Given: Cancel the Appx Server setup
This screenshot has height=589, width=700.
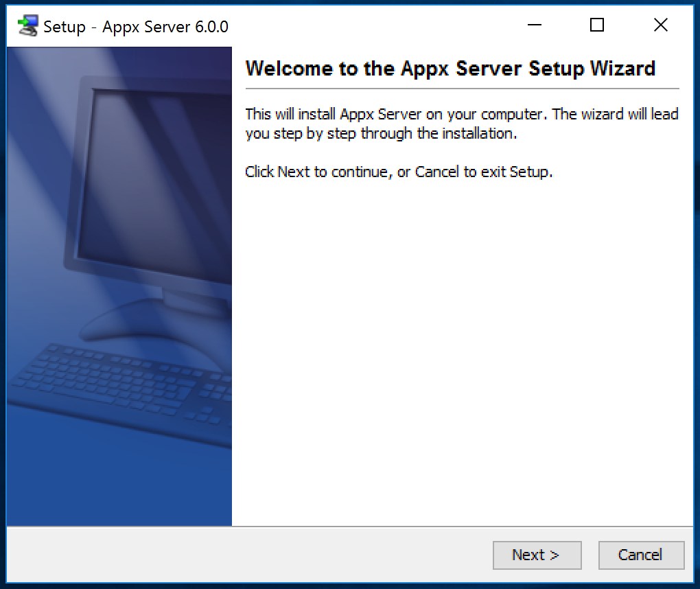Looking at the screenshot, I should click(641, 555).
